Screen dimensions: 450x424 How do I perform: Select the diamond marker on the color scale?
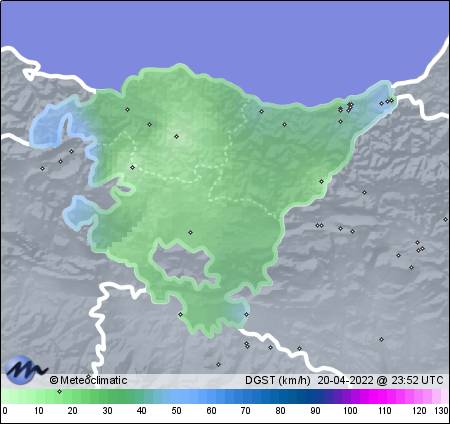pyautogui.click(x=59, y=391)
